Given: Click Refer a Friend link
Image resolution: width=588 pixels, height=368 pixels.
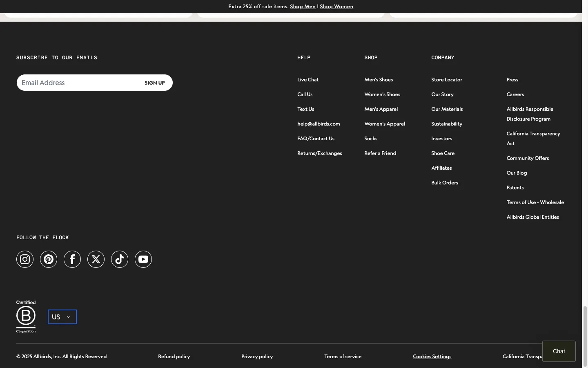Looking at the screenshot, I should (380, 153).
